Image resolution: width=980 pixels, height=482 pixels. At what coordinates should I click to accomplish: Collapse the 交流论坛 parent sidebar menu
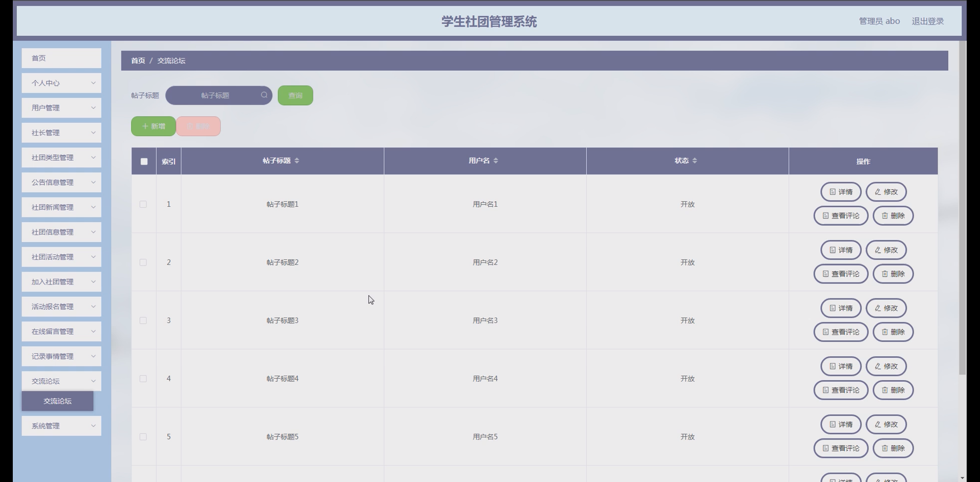point(61,381)
